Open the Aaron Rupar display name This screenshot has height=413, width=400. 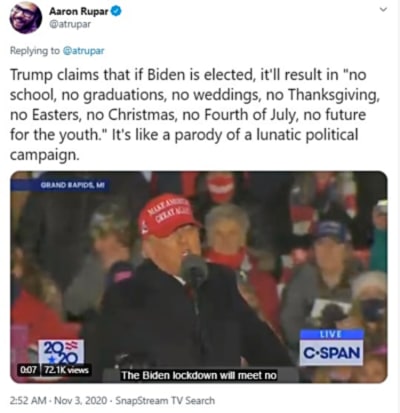point(79,12)
